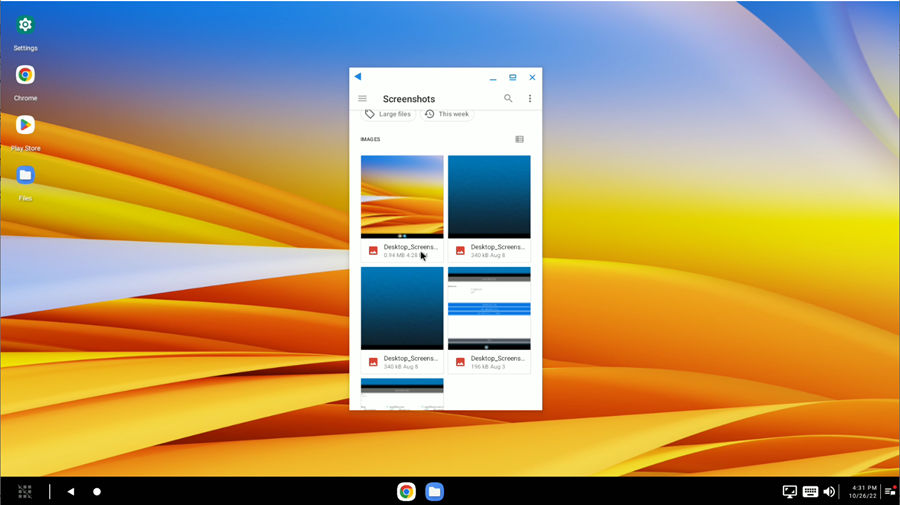This screenshot has width=900, height=505.
Task: Open the app drawer grid on taskbar
Action: [x=25, y=491]
